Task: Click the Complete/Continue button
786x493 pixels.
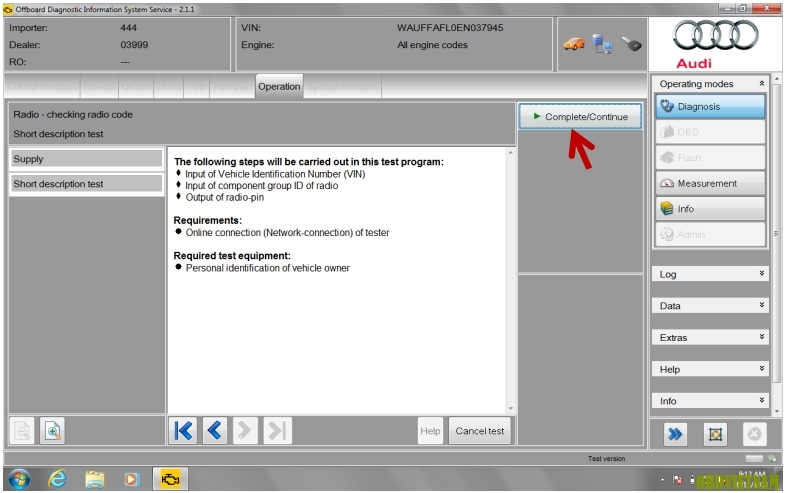Action: tap(580, 116)
